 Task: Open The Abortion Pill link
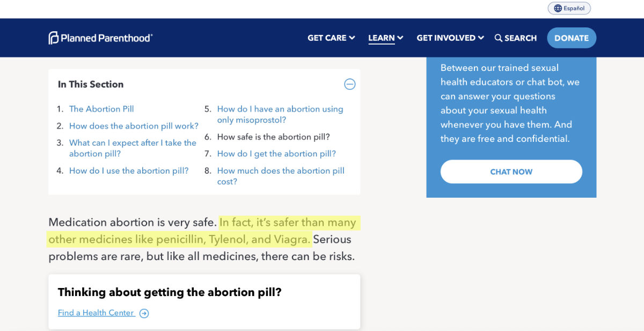101,109
